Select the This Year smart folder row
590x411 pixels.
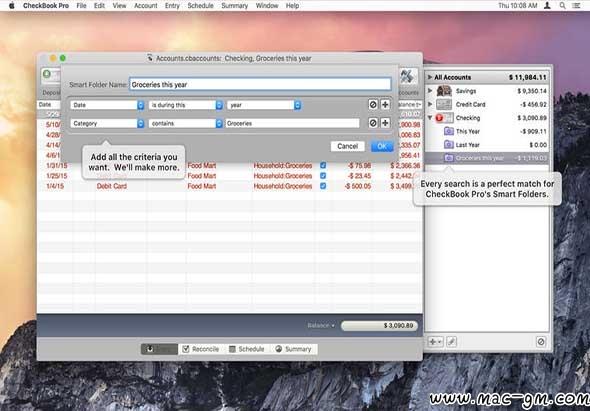pos(487,131)
